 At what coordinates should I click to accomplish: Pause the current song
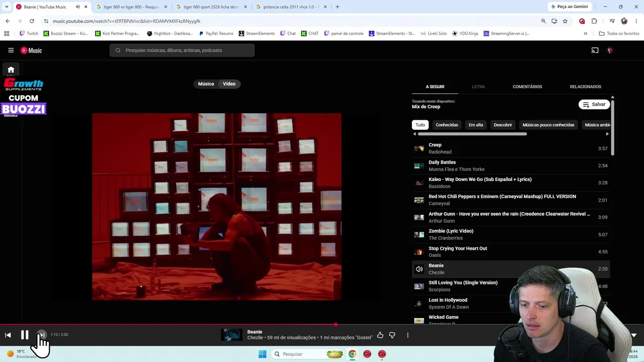pyautogui.click(x=25, y=335)
